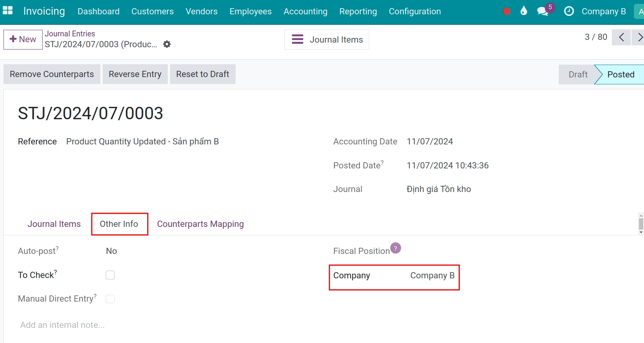This screenshot has width=644, height=343.
Task: Click the Remove Counterparts button
Action: click(52, 74)
